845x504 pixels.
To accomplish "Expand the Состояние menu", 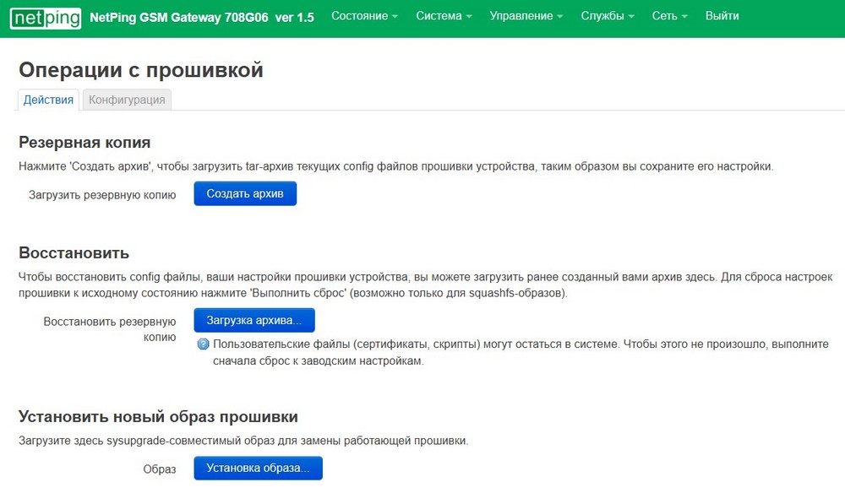I will (x=364, y=16).
